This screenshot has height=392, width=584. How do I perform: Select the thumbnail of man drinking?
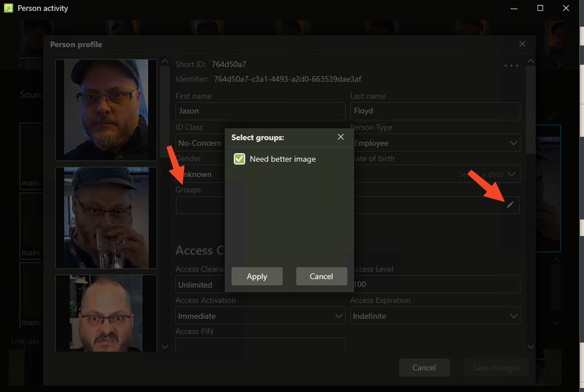(106, 218)
